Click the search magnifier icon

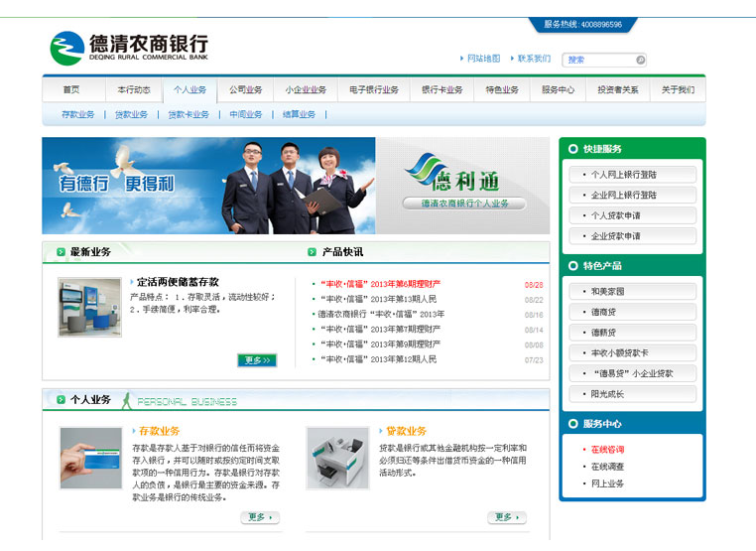(640, 60)
